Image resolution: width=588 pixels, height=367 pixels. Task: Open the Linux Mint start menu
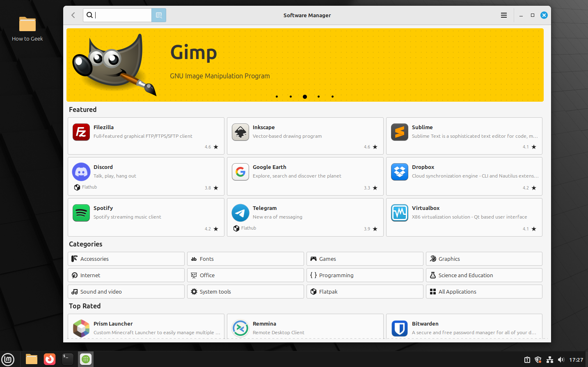pos(8,359)
